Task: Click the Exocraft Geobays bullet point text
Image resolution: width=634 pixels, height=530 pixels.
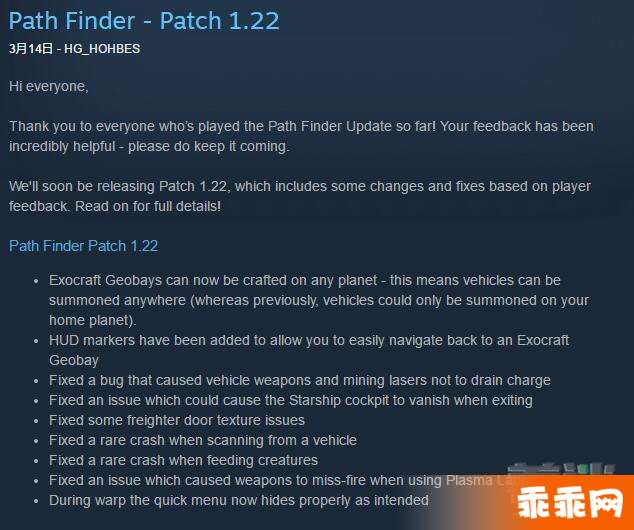Action: pos(319,300)
